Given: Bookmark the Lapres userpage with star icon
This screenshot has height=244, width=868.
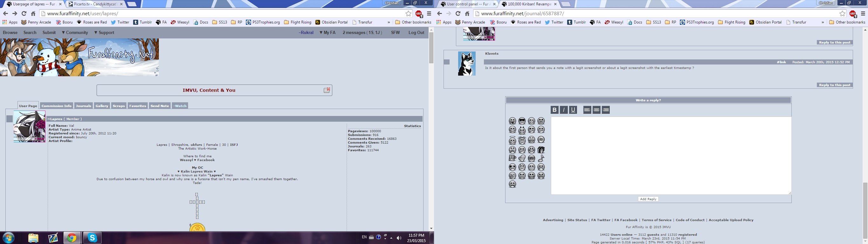Looking at the screenshot, I should click(408, 13).
